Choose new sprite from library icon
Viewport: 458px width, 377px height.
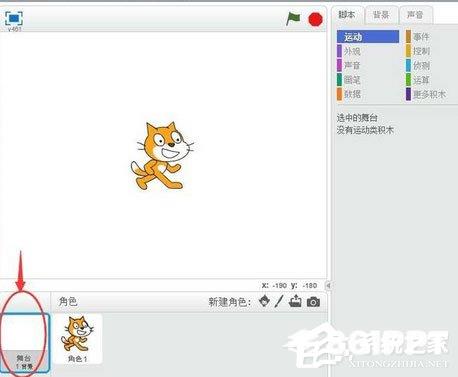tap(264, 301)
